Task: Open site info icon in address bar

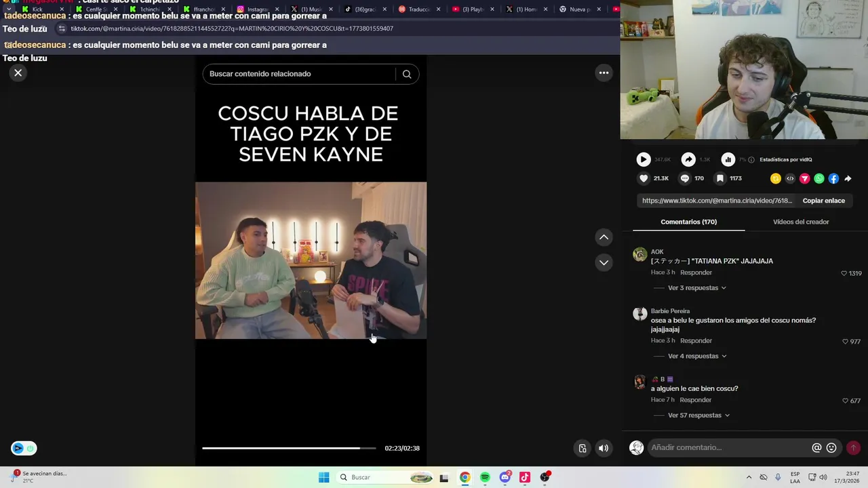Action: [x=62, y=28]
